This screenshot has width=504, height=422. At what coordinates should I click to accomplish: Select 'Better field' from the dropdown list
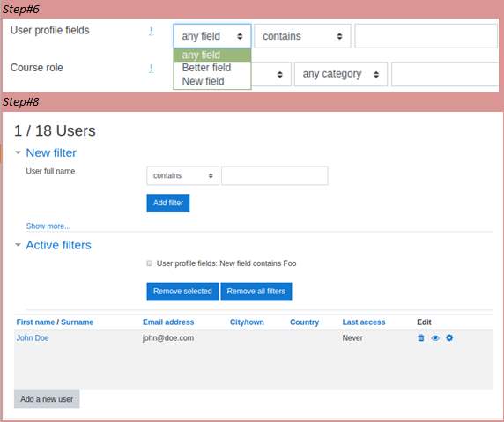coord(206,68)
